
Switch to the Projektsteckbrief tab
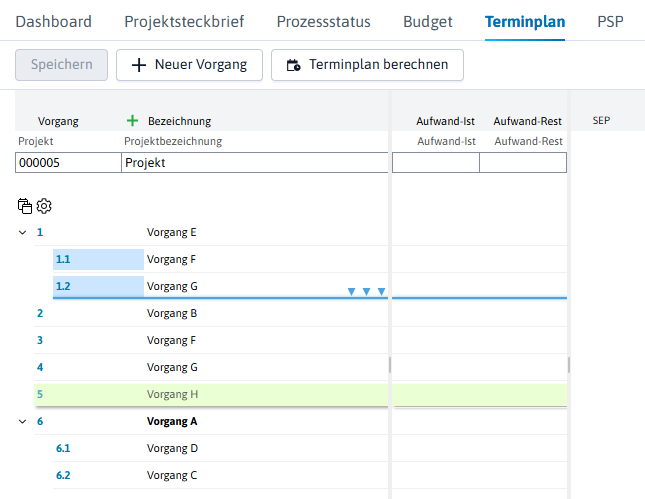point(184,21)
